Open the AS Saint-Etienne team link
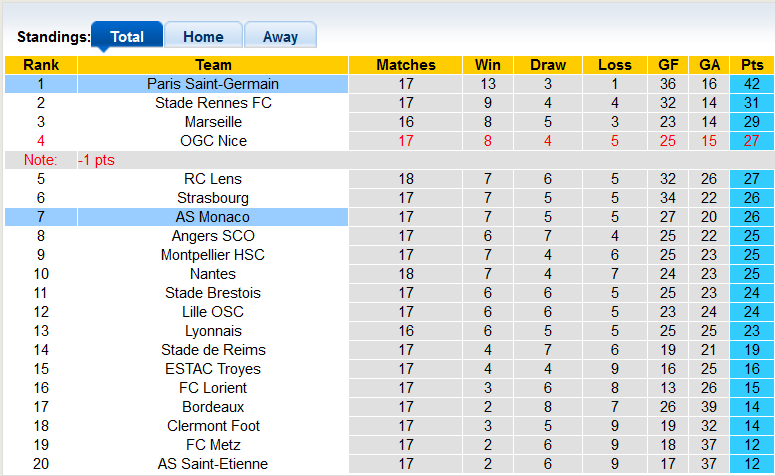775x476 pixels. coord(213,464)
